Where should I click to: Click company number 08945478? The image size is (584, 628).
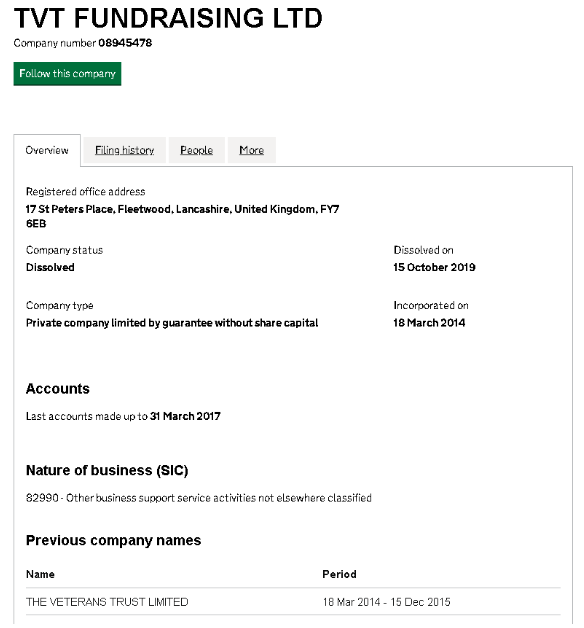click(125, 43)
